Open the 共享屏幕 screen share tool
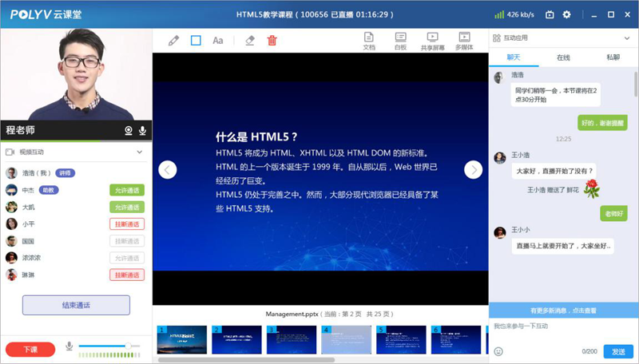 click(x=432, y=41)
